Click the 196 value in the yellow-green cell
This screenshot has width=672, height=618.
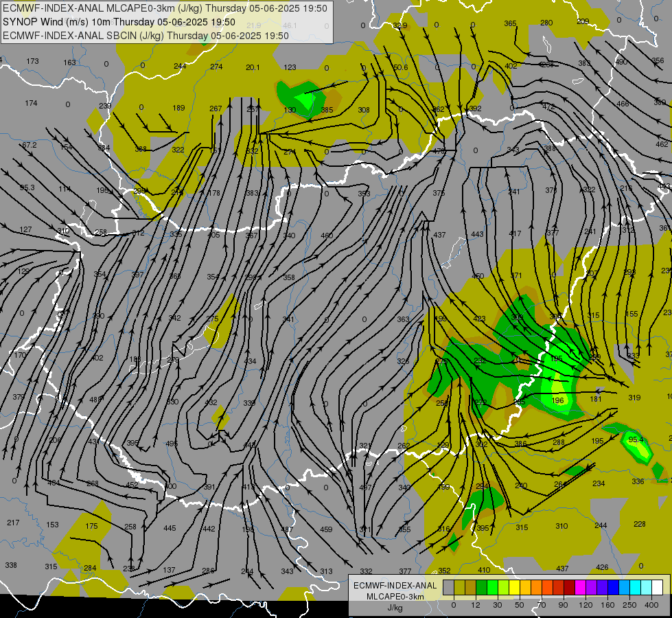coord(557,400)
